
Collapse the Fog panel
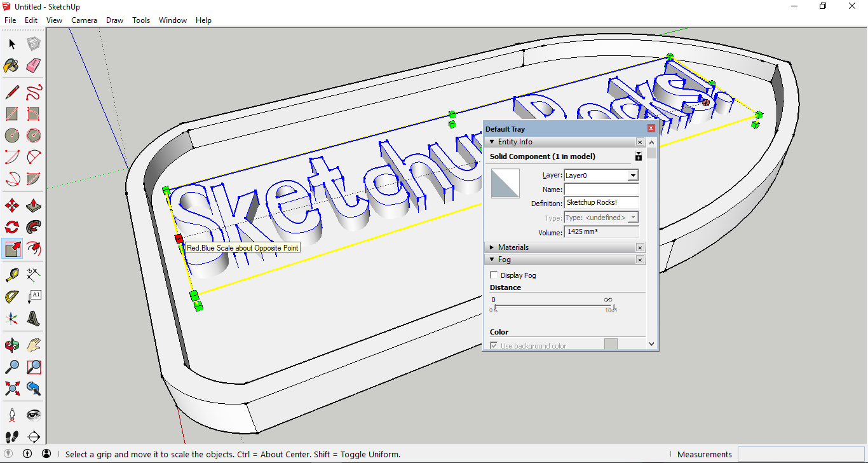point(491,259)
